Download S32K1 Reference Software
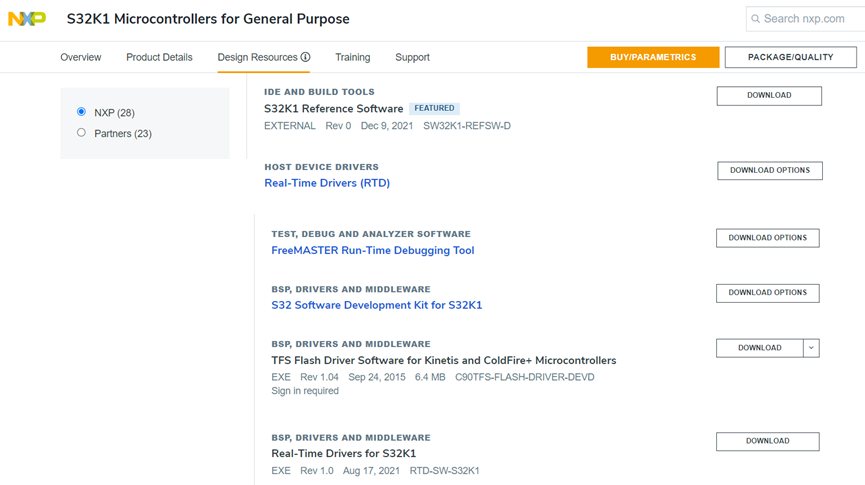 pyautogui.click(x=768, y=96)
